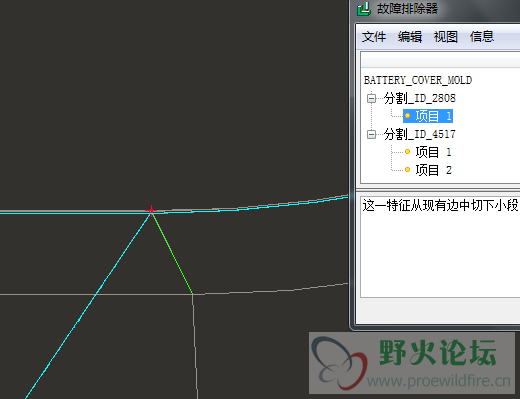520x399 pixels.
Task: Open the 编辑 menu
Action: (410, 37)
